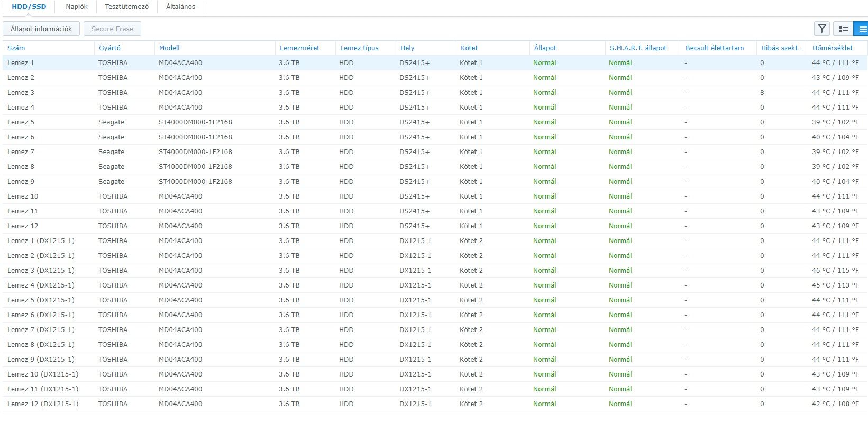Switch to the Naplók tab
Viewport: 868px width, 421px height.
77,7
